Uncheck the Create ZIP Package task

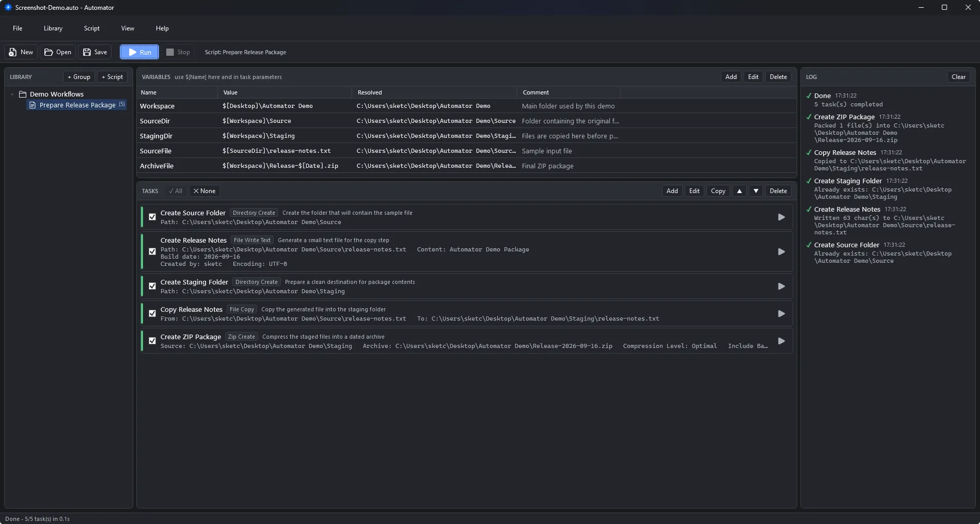tap(152, 341)
